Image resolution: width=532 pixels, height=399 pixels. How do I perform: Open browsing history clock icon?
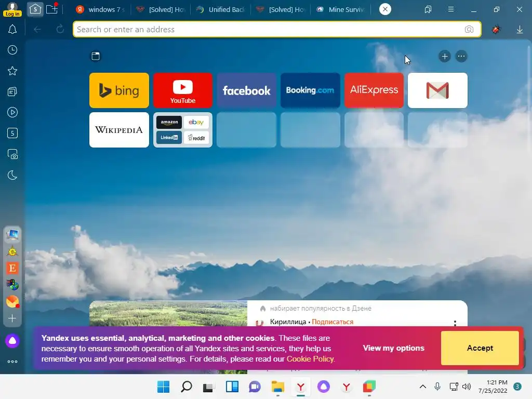click(x=12, y=50)
